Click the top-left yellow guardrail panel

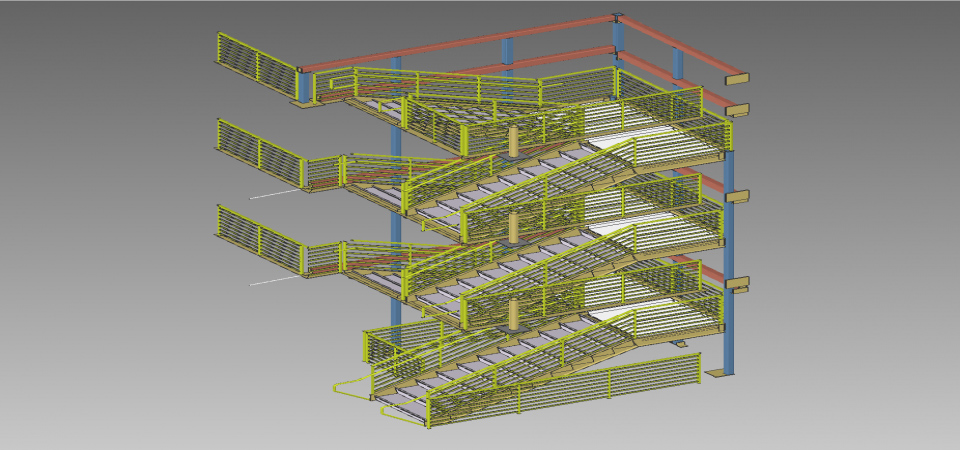point(257,62)
